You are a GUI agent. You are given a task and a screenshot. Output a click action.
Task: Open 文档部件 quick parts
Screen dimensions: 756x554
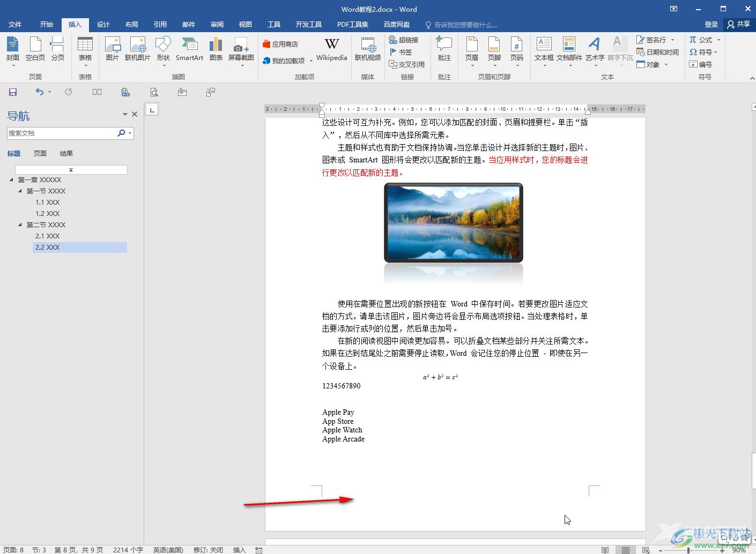[x=569, y=51]
